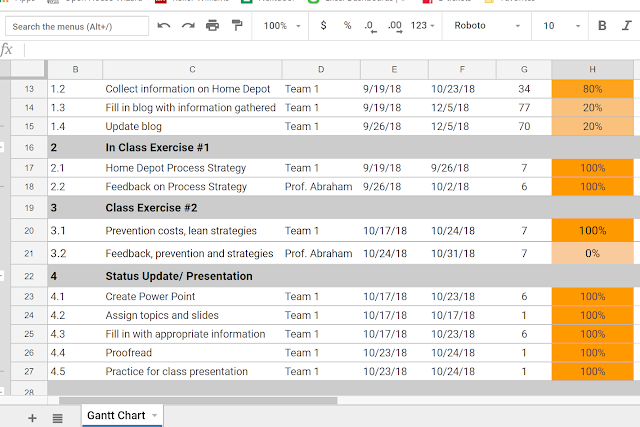
Task: Select row 22 header
Action: click(29, 276)
